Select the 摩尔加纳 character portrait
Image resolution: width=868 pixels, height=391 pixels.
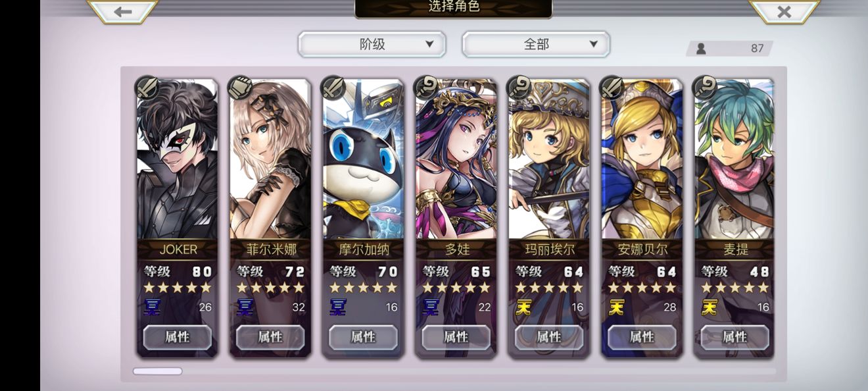[x=363, y=159]
